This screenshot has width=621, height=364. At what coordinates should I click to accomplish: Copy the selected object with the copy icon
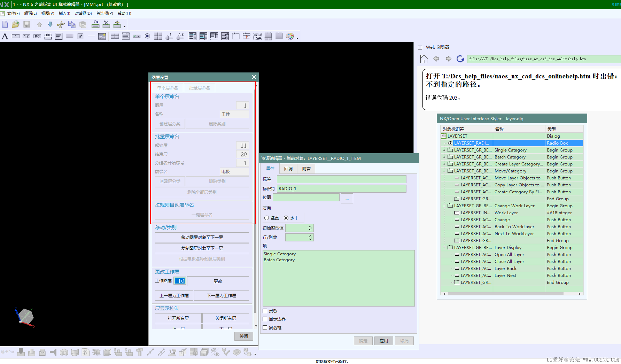pyautogui.click(x=72, y=24)
